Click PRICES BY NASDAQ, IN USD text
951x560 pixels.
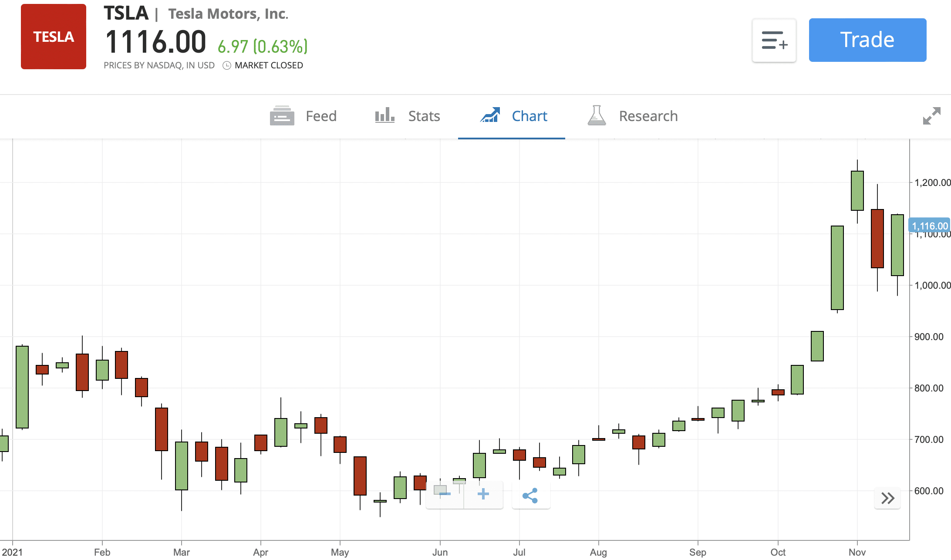coord(159,65)
